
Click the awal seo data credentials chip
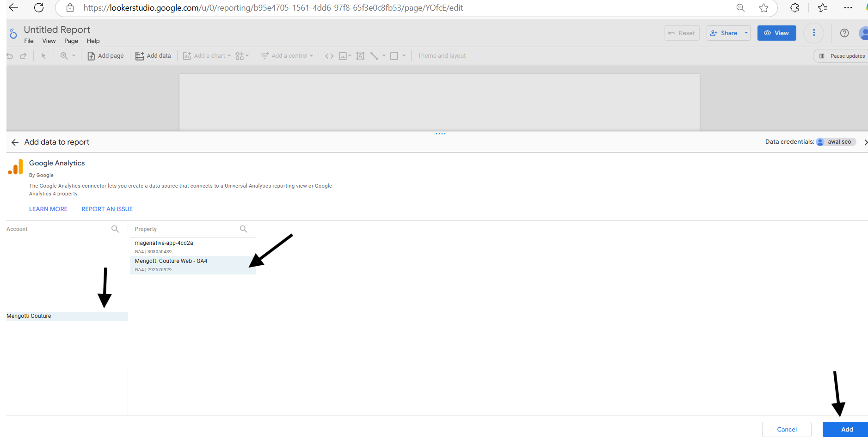pos(836,142)
